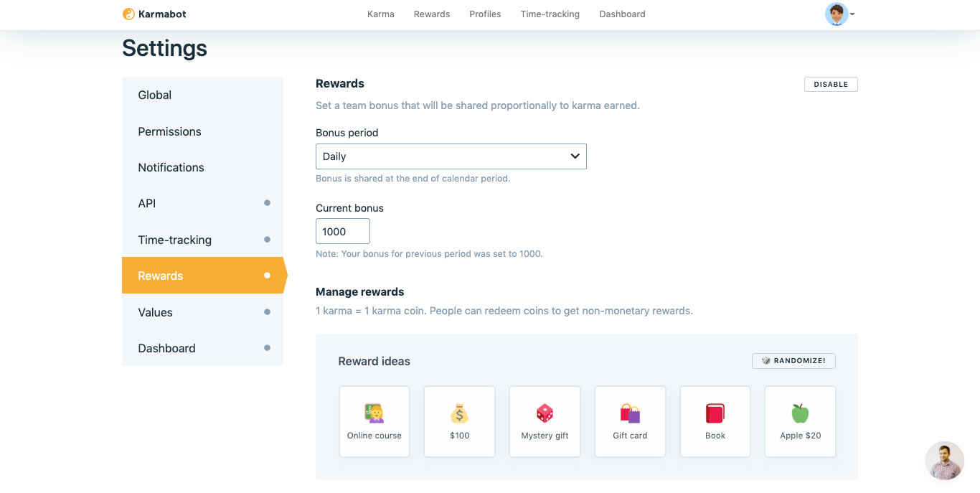
Task: Expand the caret beside the profile avatar
Action: 852,14
